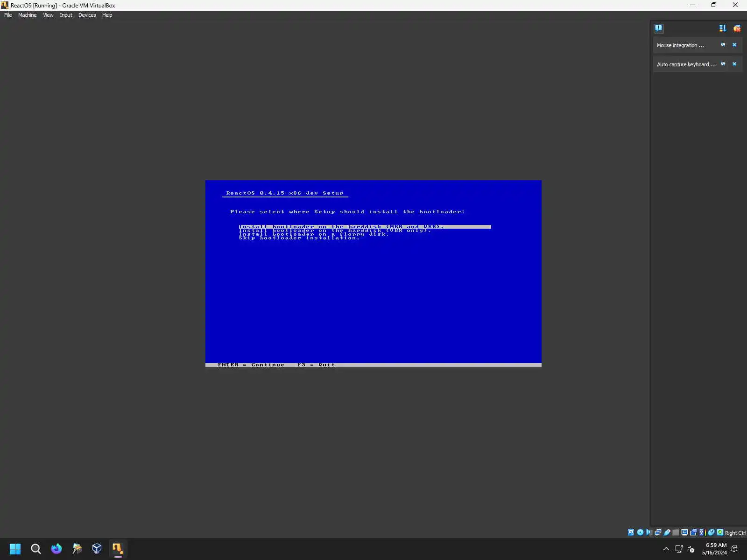Open the Devices menu
The width and height of the screenshot is (747, 560).
click(x=87, y=15)
